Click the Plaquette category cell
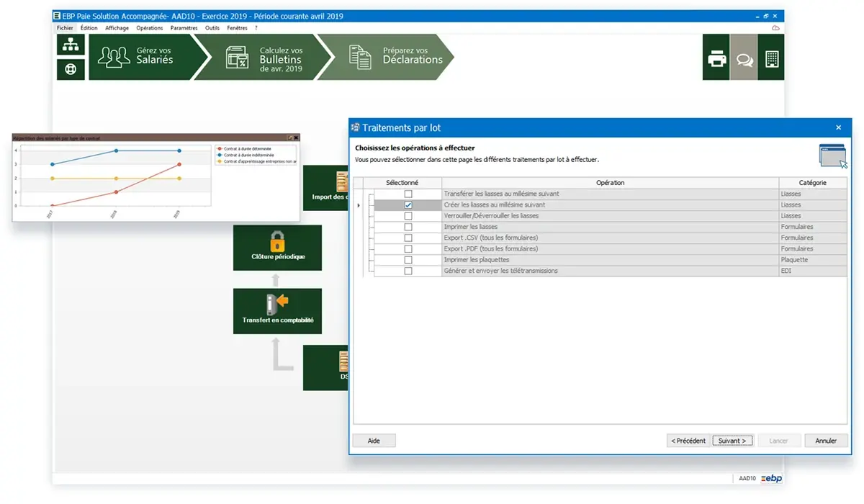864x504 pixels. (813, 260)
